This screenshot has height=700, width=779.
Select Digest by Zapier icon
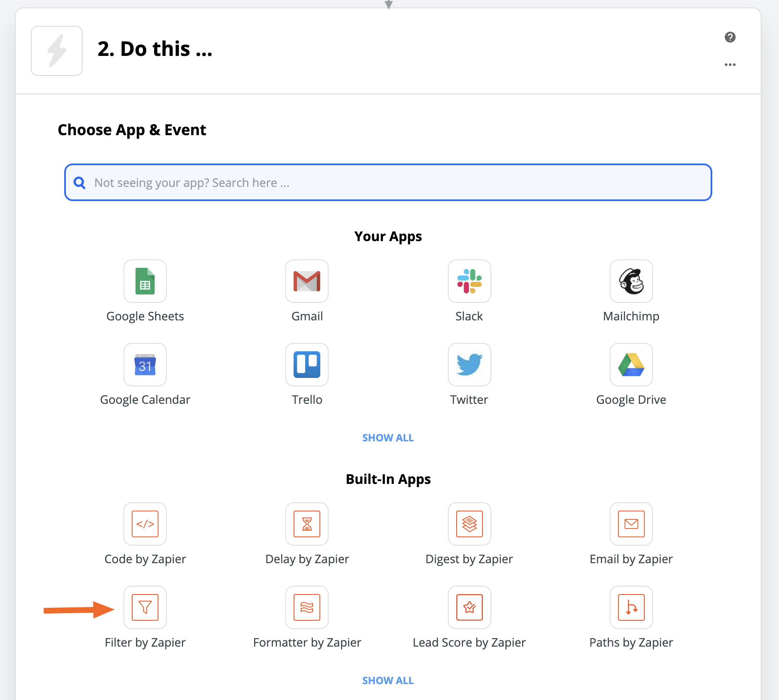pos(469,524)
